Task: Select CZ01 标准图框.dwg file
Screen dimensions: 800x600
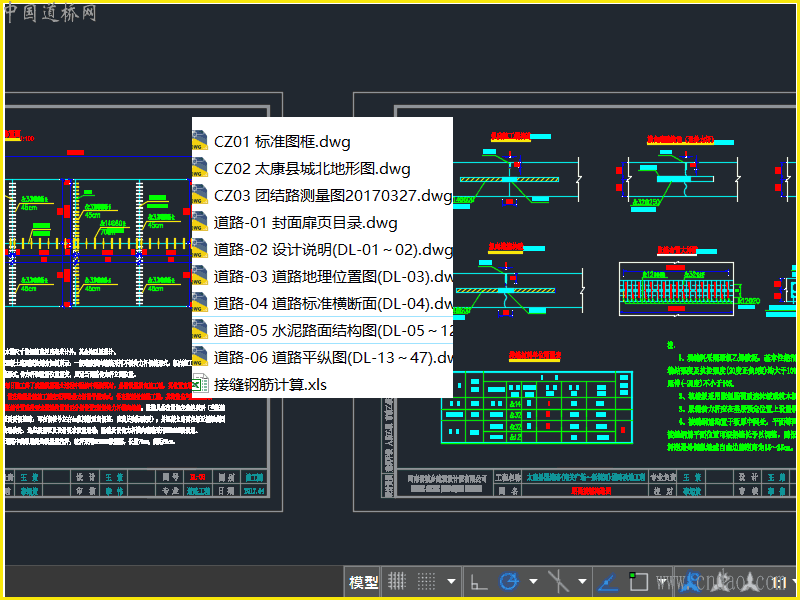Action: tap(282, 142)
